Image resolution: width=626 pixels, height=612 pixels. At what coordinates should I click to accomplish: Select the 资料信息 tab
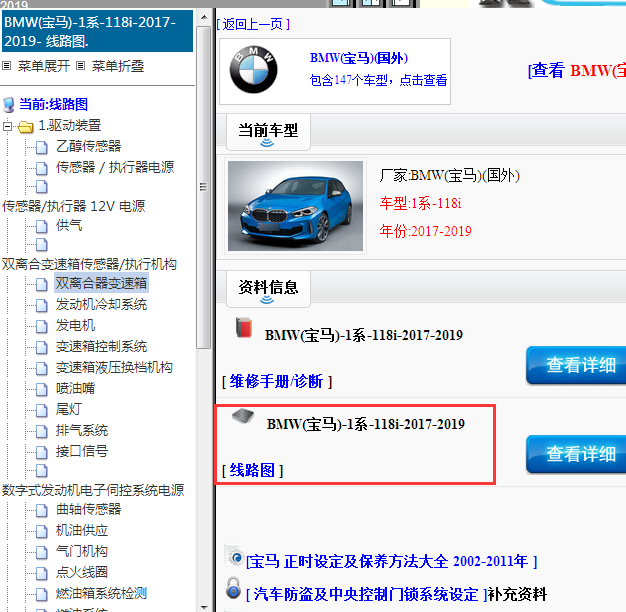point(268,288)
